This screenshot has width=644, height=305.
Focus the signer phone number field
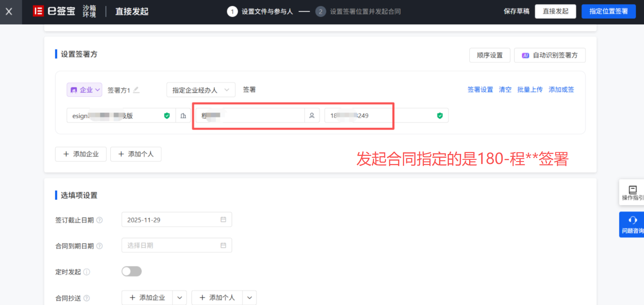click(386, 116)
